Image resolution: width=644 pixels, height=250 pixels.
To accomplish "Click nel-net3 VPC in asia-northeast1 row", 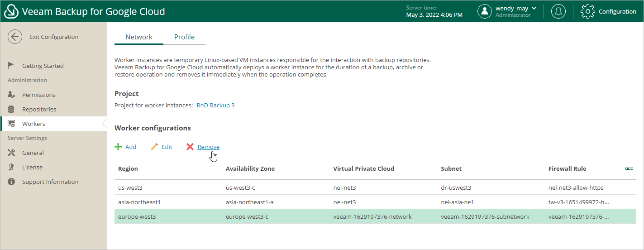I will [x=345, y=202].
